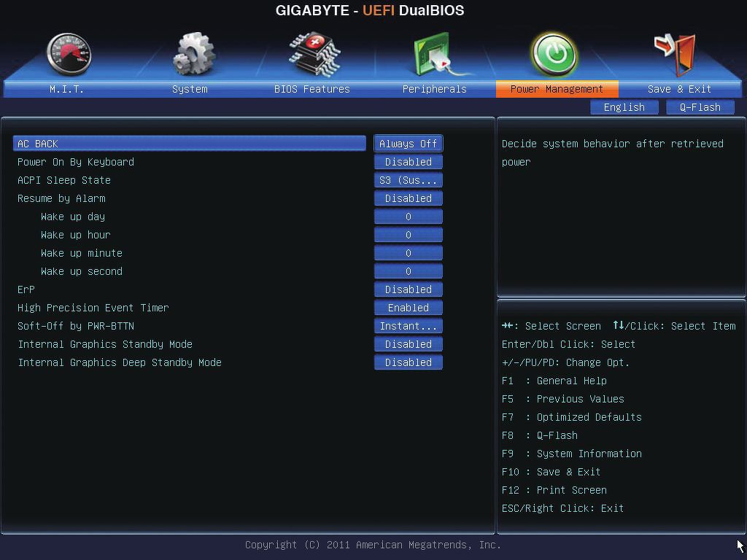
Task: Toggle High Precision Event Timer Enabled value
Action: click(409, 308)
